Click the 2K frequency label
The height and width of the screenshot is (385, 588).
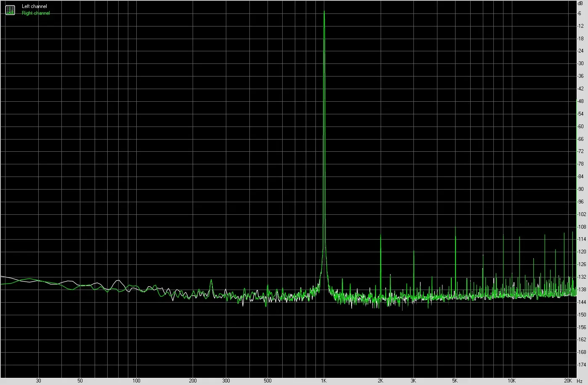point(380,381)
